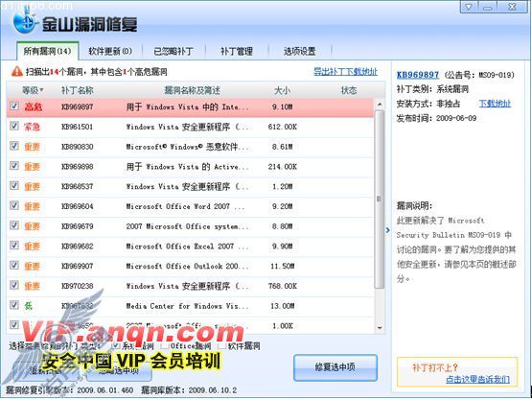Toggle the Office漏洞 filter checkbox
The height and width of the screenshot is (400, 532).
(x=165, y=345)
